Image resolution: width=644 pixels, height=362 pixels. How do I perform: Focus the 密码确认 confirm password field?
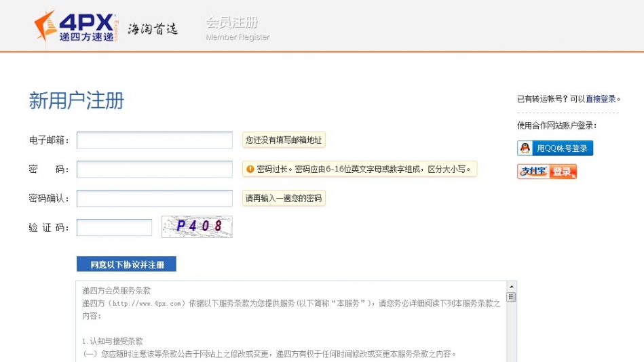[155, 198]
